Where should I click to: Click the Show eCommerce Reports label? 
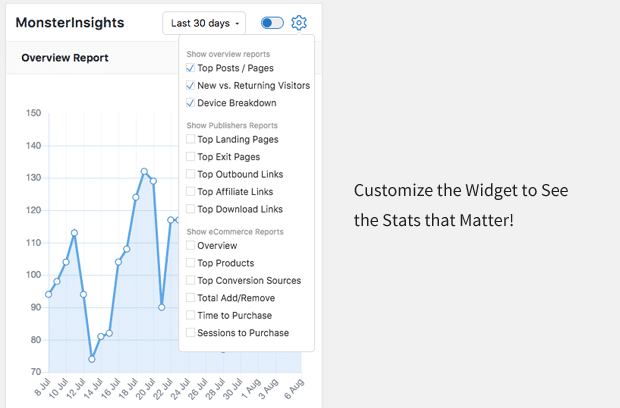235,232
